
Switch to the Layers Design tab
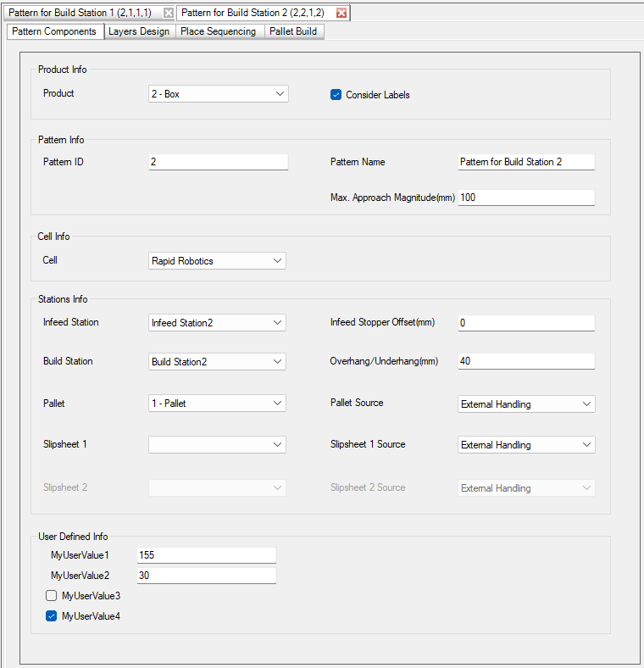click(x=139, y=31)
